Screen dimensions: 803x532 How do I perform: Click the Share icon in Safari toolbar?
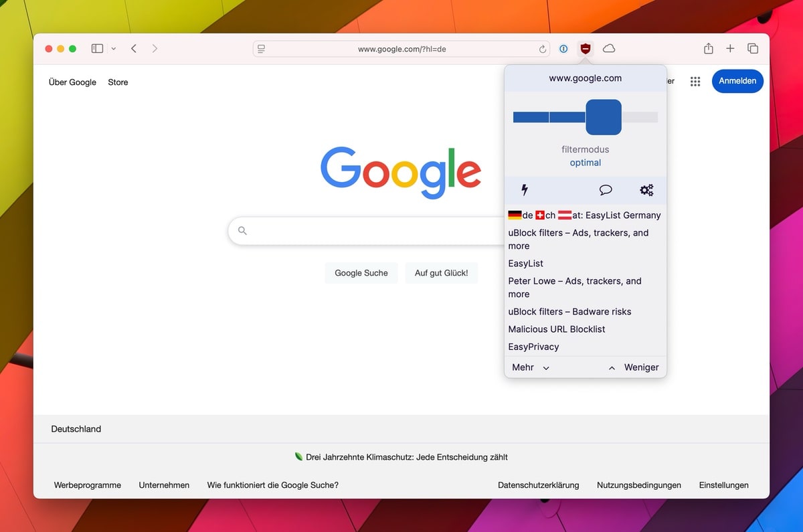[708, 49]
